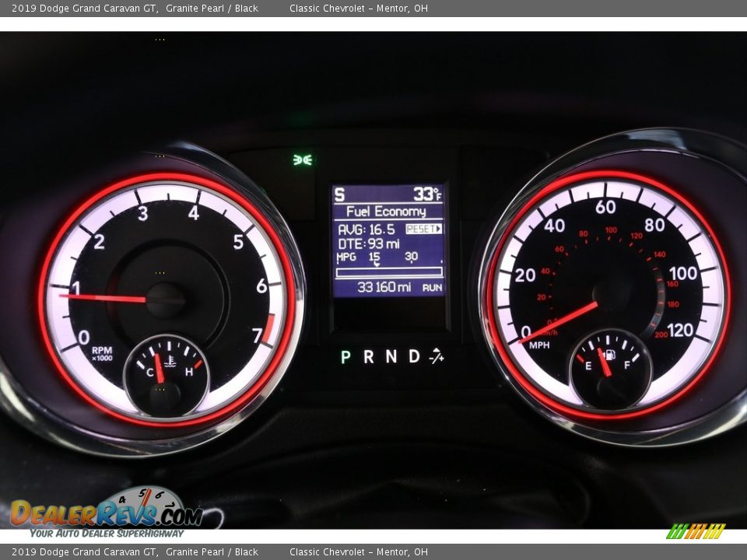Click the fuel pump icon
Image resolution: width=747 pixels, height=560 pixels.
coord(610,355)
